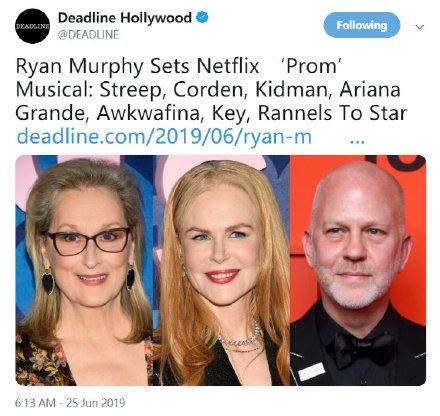Expand the truncated link ellipsis
Image resolution: width=440 pixels, height=416 pixels.
358,141
